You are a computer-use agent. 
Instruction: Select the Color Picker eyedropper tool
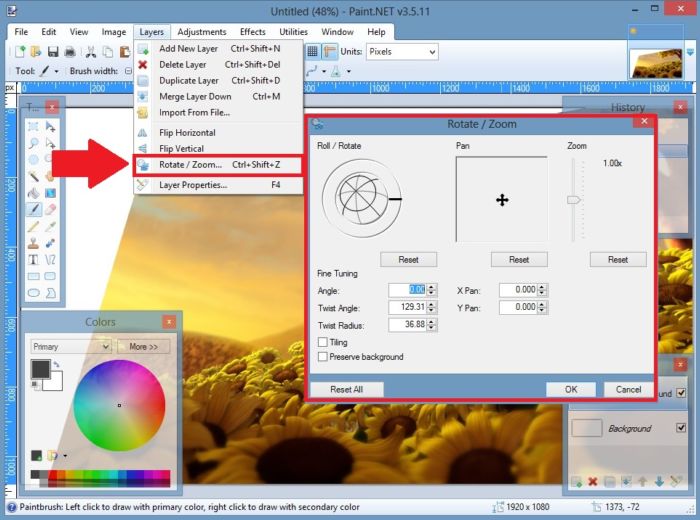(x=50, y=226)
